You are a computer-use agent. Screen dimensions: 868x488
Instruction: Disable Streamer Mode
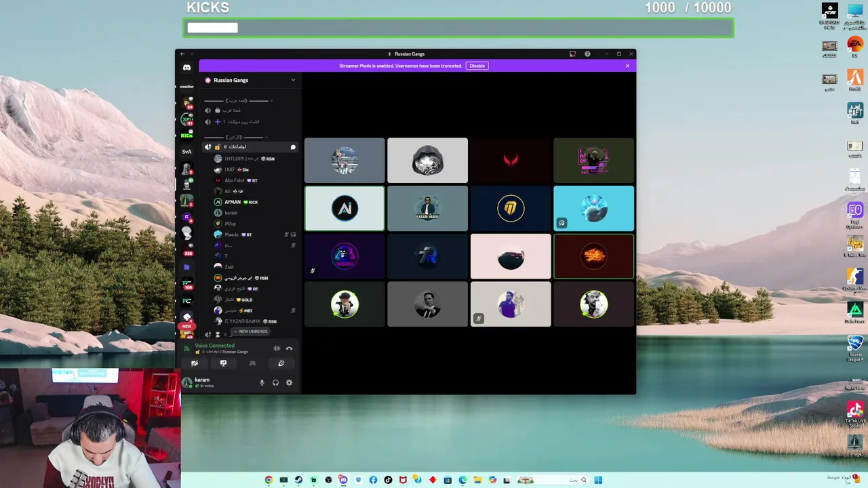[x=477, y=66]
